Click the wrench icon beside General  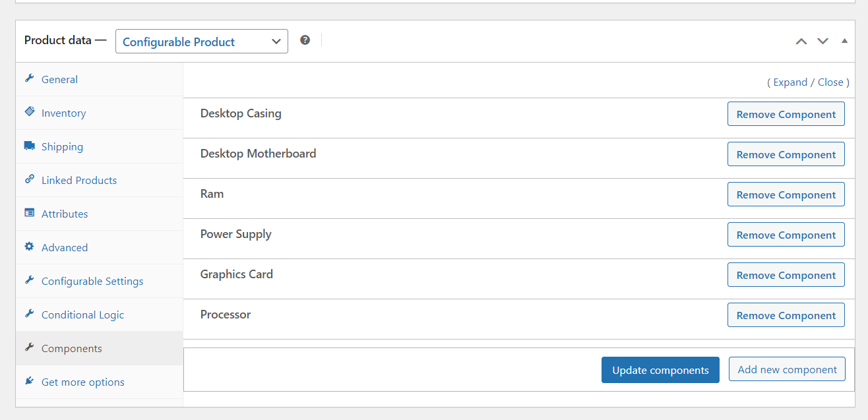pyautogui.click(x=29, y=78)
